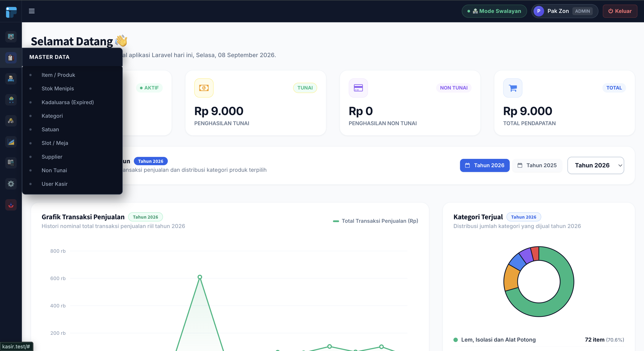Open the growth chart report sidebar icon

(11, 142)
